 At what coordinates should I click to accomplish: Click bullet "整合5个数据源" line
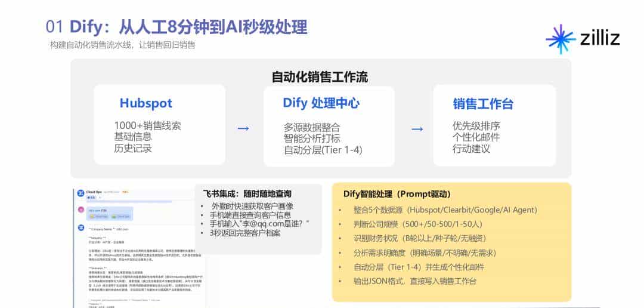click(x=445, y=210)
